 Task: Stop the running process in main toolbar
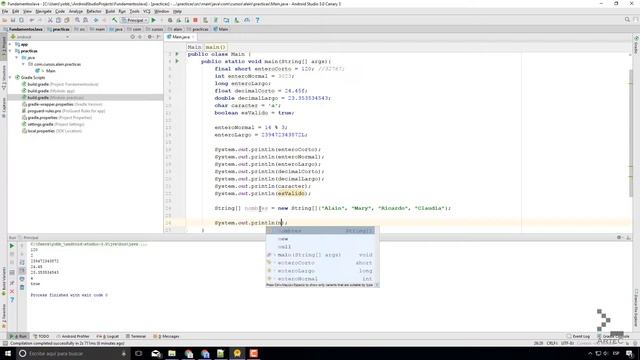tap(196, 20)
